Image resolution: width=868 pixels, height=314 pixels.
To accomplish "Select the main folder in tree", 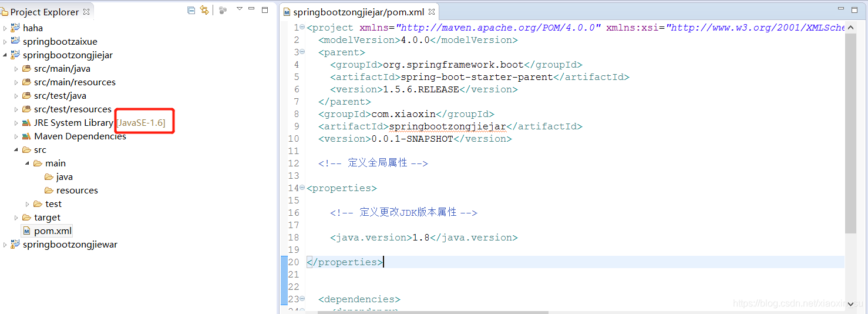I will tap(50, 163).
